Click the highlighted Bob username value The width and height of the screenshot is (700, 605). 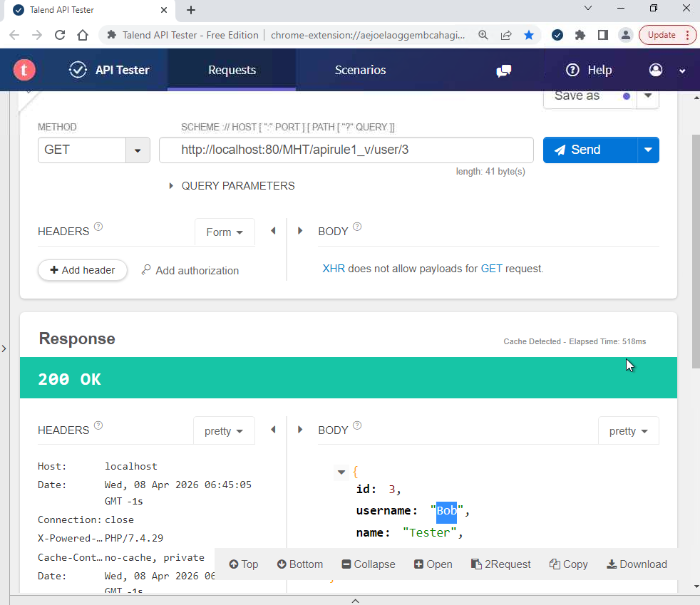coord(446,511)
